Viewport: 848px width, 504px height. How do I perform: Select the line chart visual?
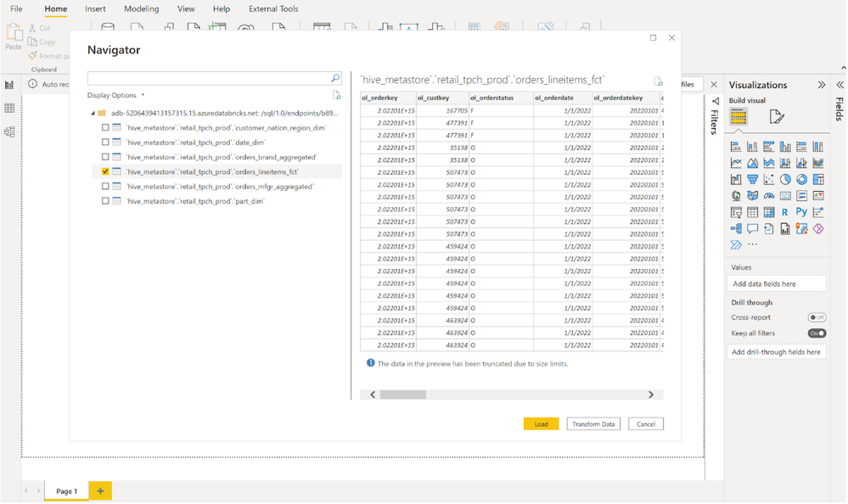[x=735, y=163]
